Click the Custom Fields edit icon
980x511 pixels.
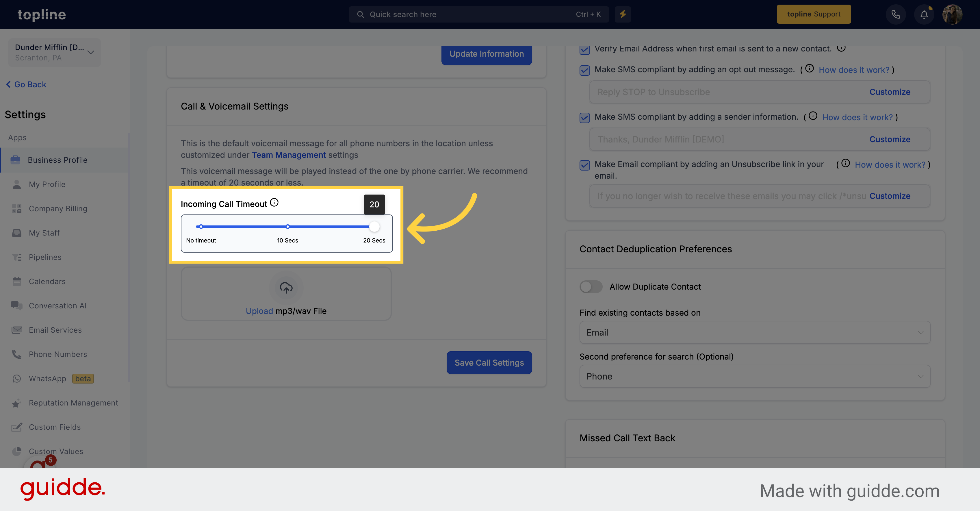point(17,427)
